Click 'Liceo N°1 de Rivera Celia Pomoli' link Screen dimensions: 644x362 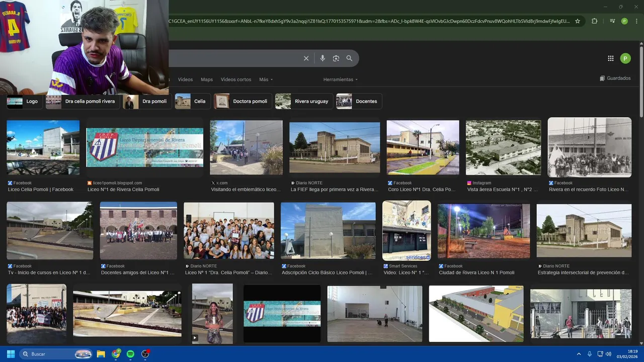123,190
